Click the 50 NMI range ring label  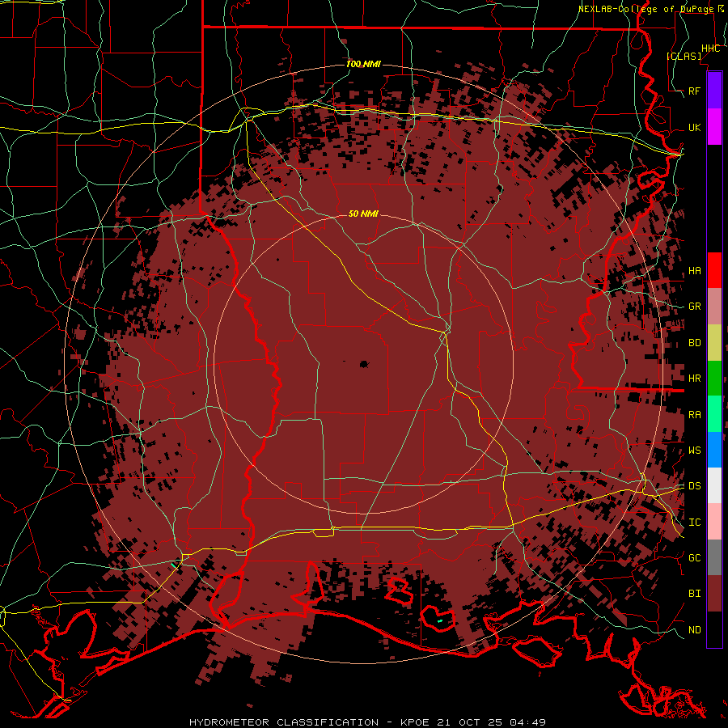click(363, 214)
